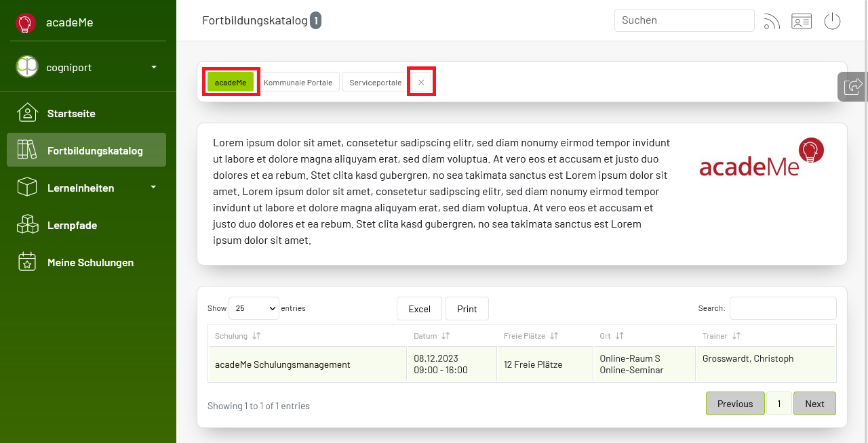Sort by Trainer column arrows
The height and width of the screenshot is (443, 868).
[x=736, y=336]
